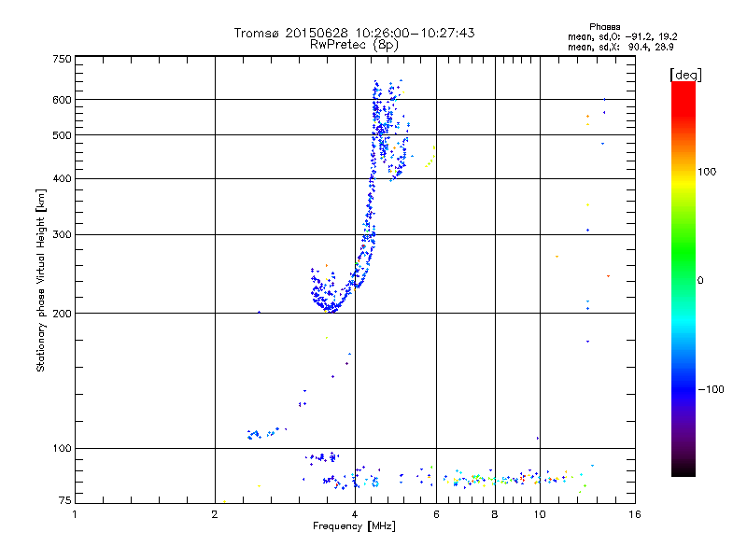Select the RwPretec (8p) subtitle text
Viewport: 747px width, 560px height.
point(354,45)
